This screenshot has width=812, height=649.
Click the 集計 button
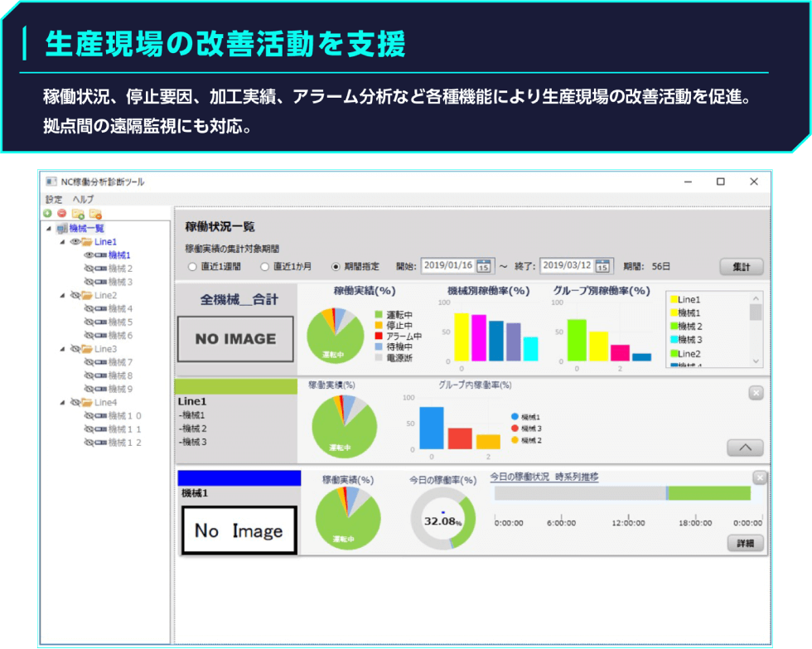click(741, 267)
